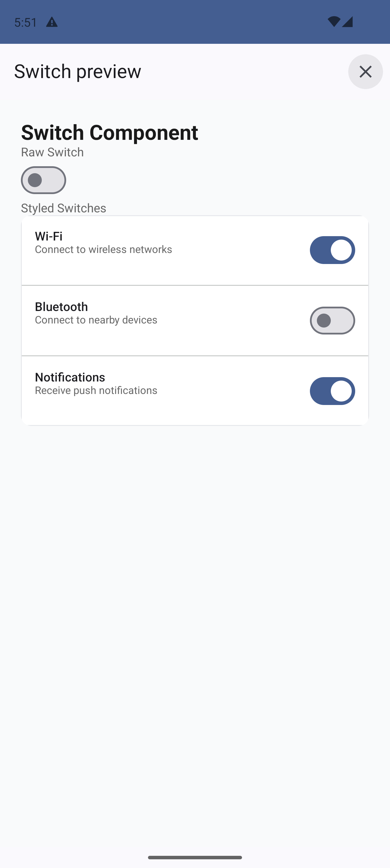Screen dimensions: 390x868
Task: Tap the home gesture bar
Action: [x=195, y=857]
